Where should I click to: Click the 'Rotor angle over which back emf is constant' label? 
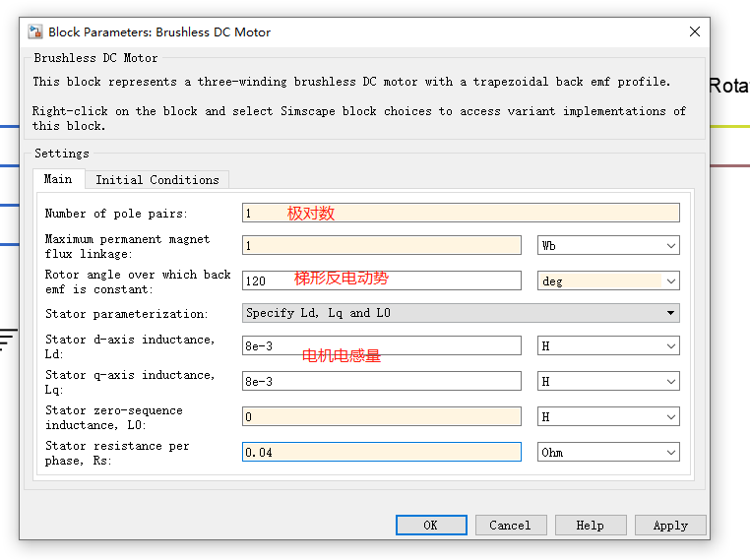(x=138, y=281)
